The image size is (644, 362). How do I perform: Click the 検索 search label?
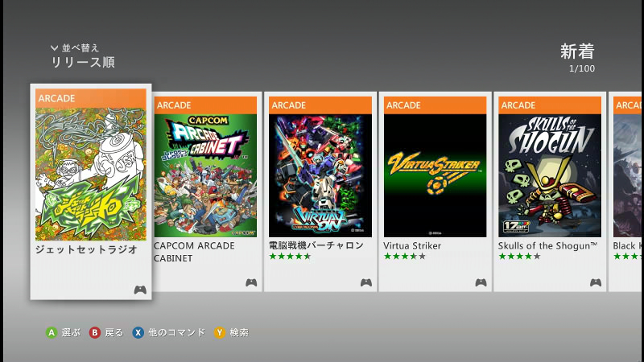tap(239, 332)
